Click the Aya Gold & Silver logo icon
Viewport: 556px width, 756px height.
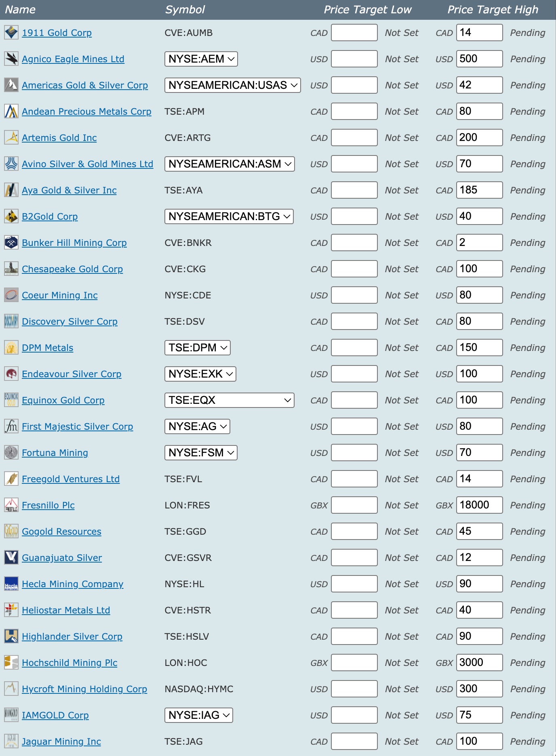click(x=11, y=190)
